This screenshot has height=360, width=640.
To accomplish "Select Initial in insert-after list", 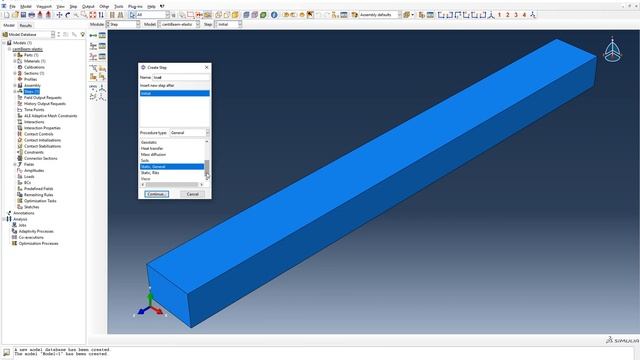I will tap(175, 93).
